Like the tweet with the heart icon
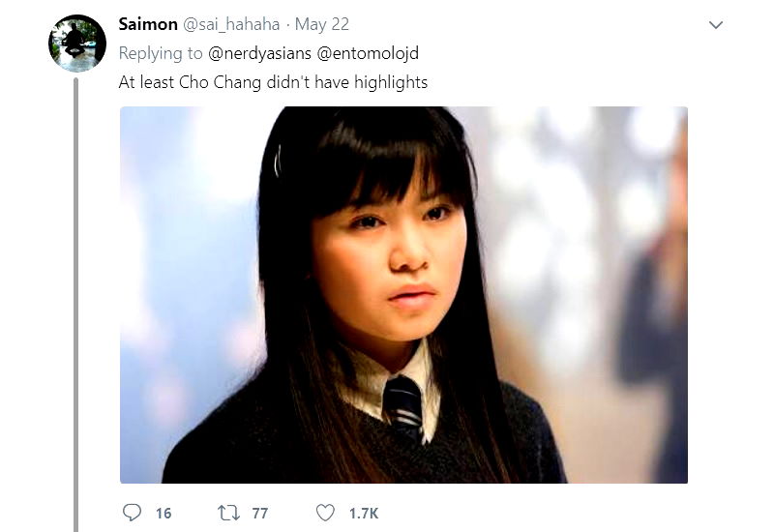The width and height of the screenshot is (774, 532). coord(325,513)
